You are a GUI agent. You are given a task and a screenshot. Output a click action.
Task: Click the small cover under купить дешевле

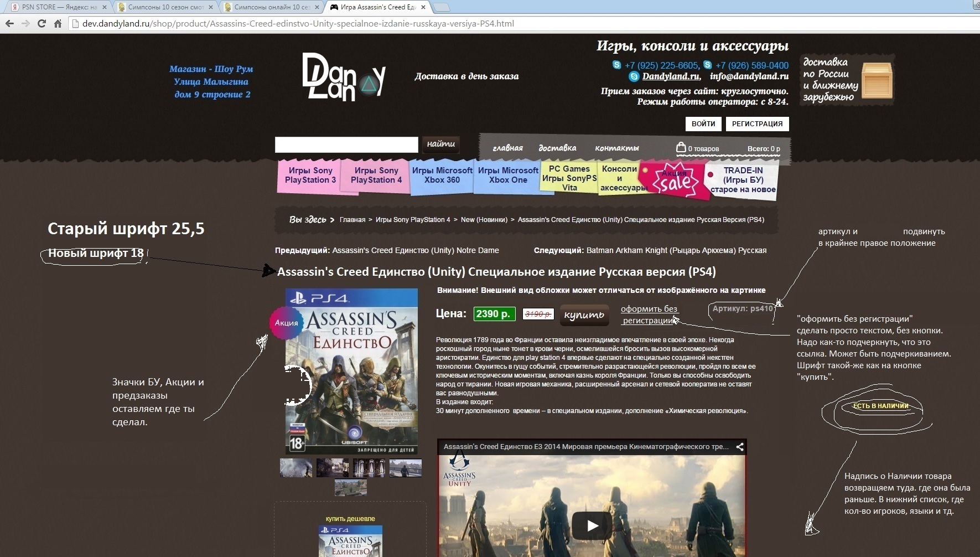pos(350,541)
